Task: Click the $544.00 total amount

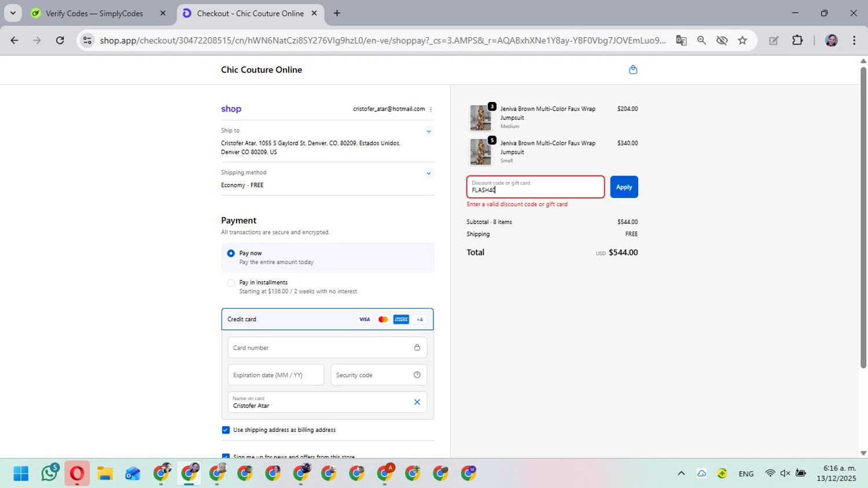Action: (x=623, y=252)
